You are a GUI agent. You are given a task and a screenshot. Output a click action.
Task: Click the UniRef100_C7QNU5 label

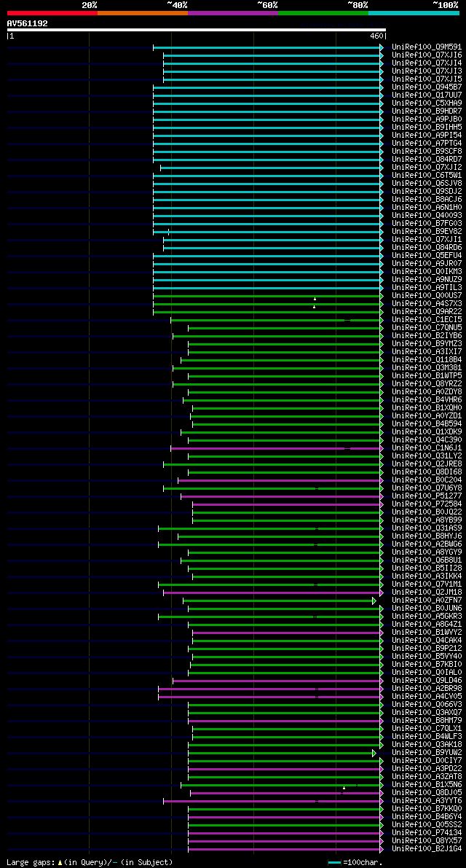pyautogui.click(x=427, y=328)
